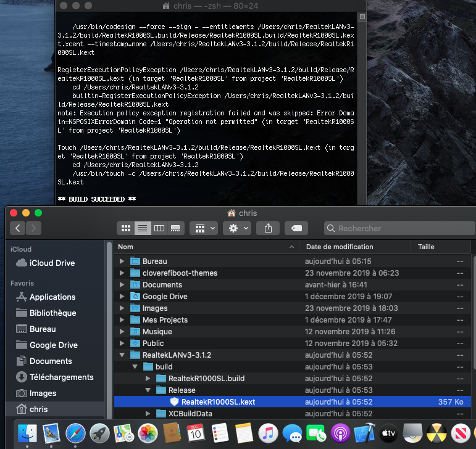The width and height of the screenshot is (476, 449).
Task: Expand the Mes Projects folder
Action: click(122, 320)
